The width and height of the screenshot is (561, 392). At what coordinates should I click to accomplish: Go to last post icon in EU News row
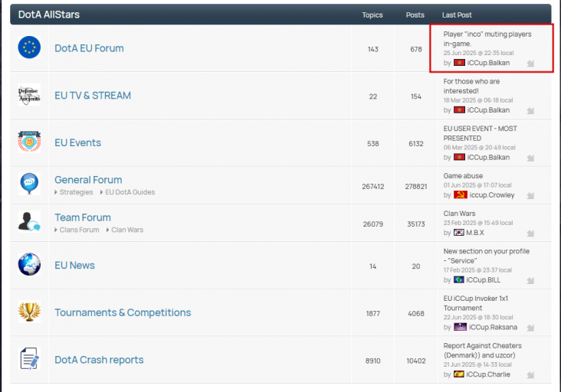coord(530,280)
